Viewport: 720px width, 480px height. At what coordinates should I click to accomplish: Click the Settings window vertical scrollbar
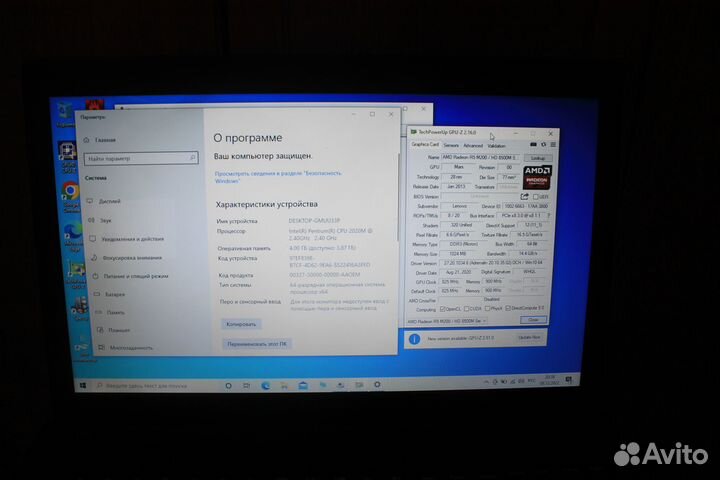click(x=398, y=198)
